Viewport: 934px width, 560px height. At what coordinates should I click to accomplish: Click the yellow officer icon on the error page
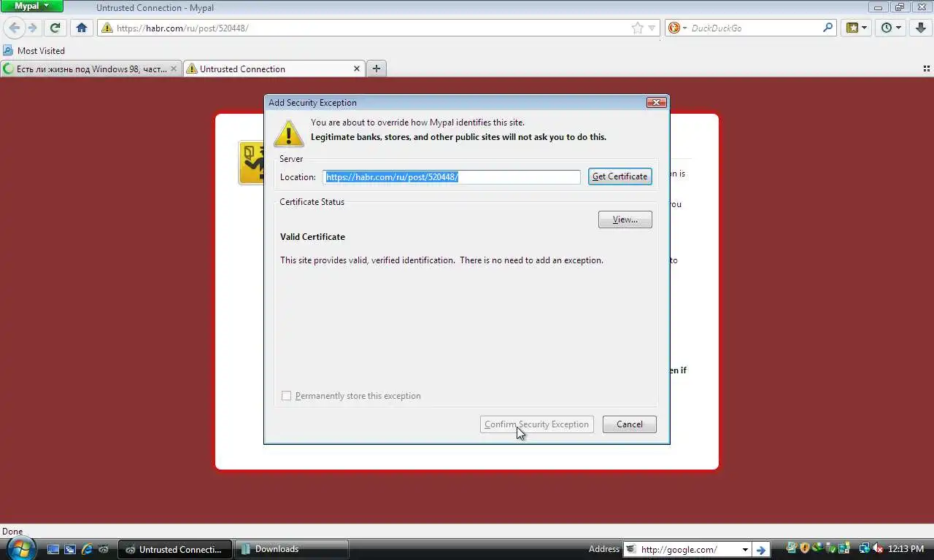pyautogui.click(x=252, y=163)
